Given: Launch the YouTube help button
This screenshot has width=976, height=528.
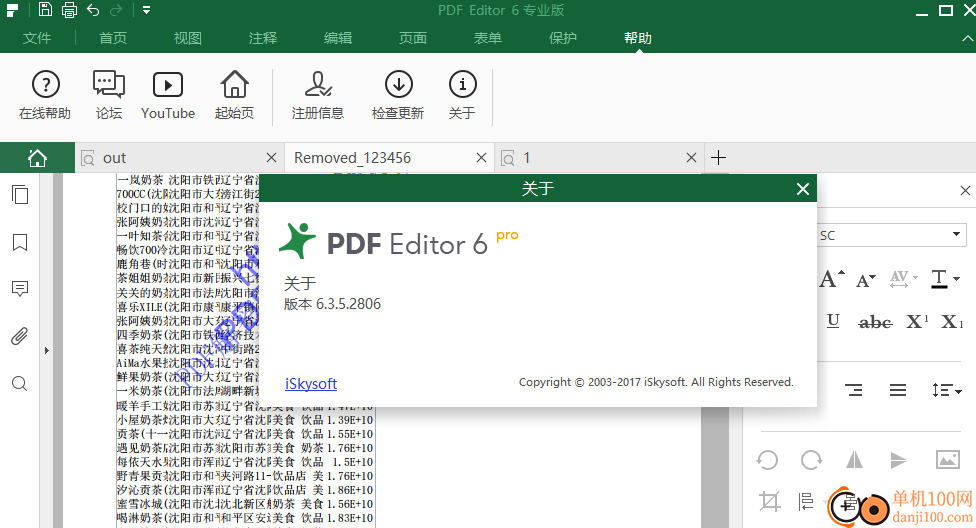Looking at the screenshot, I should [167, 95].
